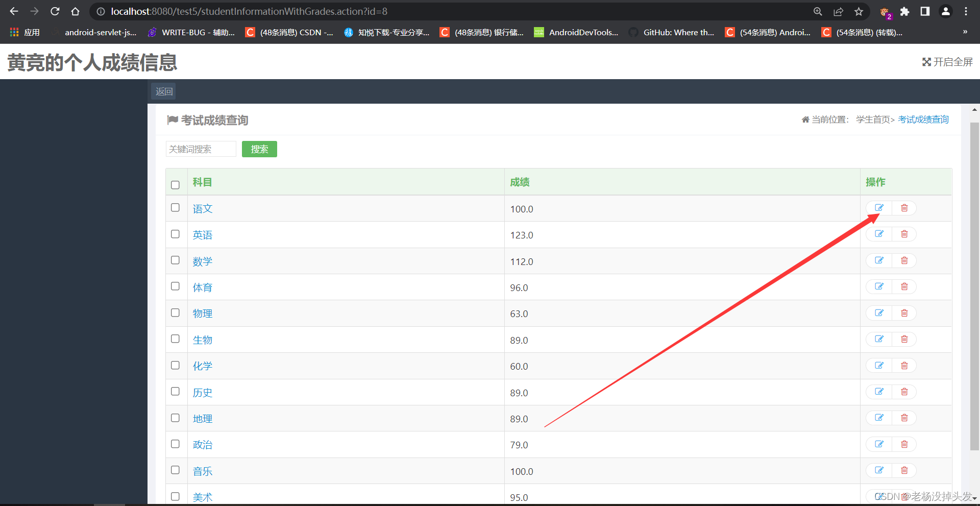The height and width of the screenshot is (506, 980).
Task: Open the WRITE-BUG bookmark
Action: coord(191,32)
